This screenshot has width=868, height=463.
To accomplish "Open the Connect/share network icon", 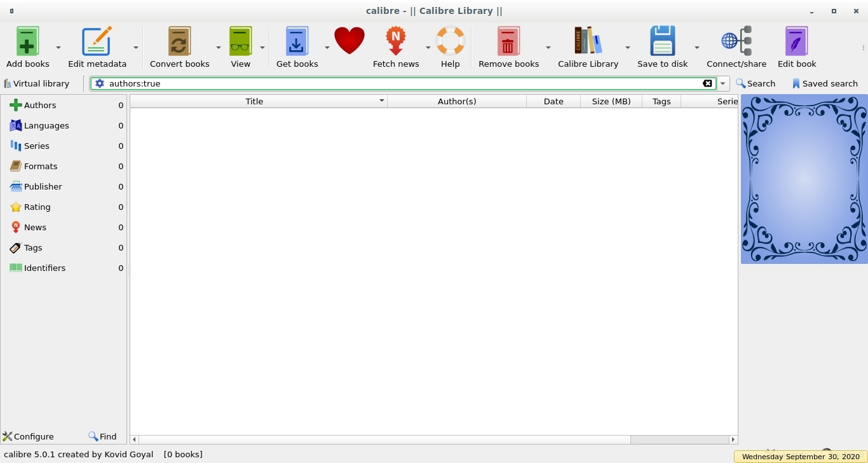I will (x=736, y=41).
